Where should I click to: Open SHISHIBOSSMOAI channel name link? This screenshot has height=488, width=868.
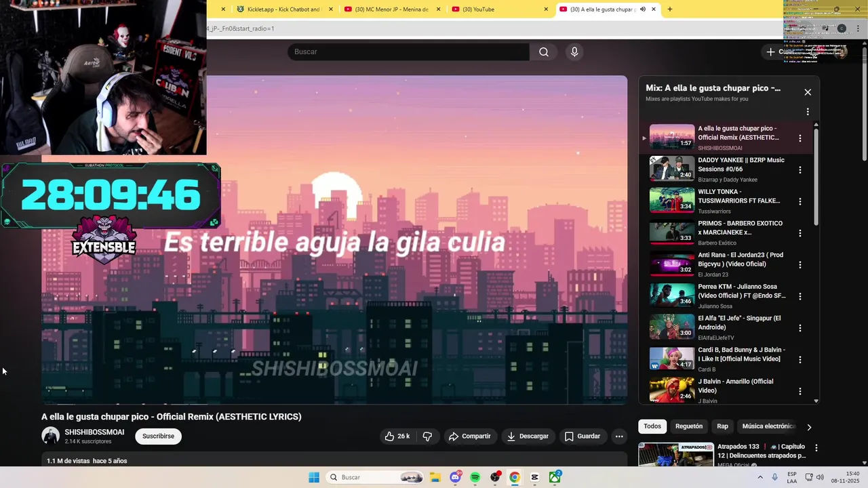94,432
